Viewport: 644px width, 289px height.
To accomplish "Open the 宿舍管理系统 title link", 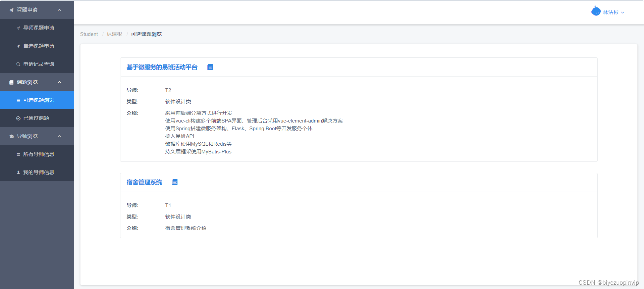I will click(144, 182).
